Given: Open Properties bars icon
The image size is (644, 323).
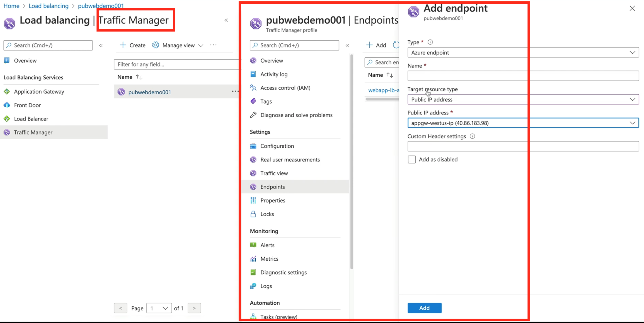Looking at the screenshot, I should click(x=253, y=200).
